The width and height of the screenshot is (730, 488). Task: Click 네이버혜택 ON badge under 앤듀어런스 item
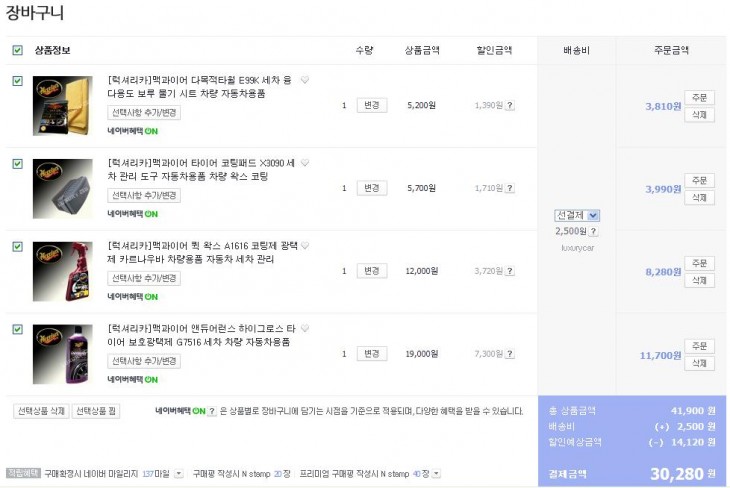click(x=133, y=380)
